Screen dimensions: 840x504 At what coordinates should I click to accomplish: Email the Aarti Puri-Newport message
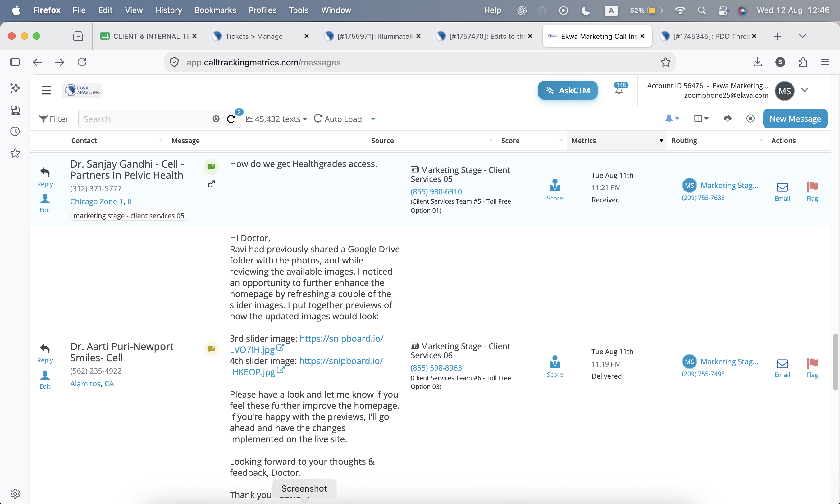click(x=782, y=368)
